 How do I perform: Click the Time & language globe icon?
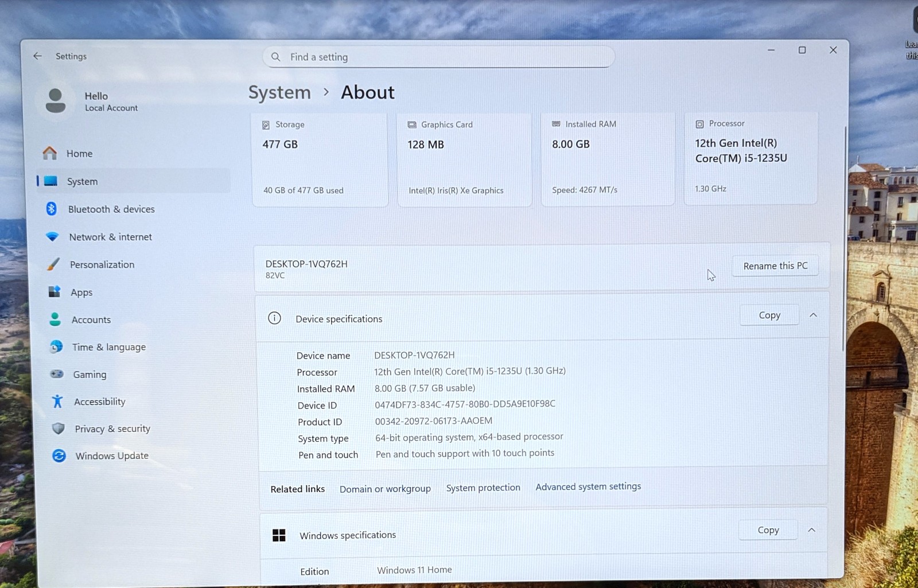56,346
